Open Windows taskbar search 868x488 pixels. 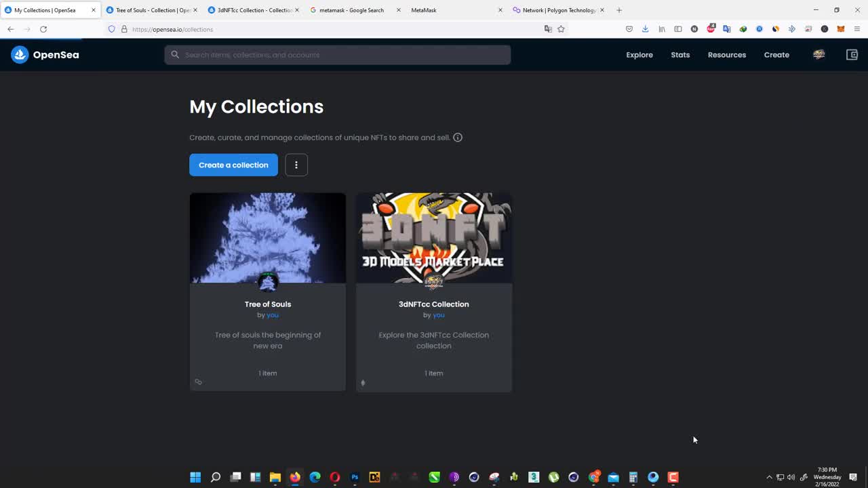[x=216, y=477]
